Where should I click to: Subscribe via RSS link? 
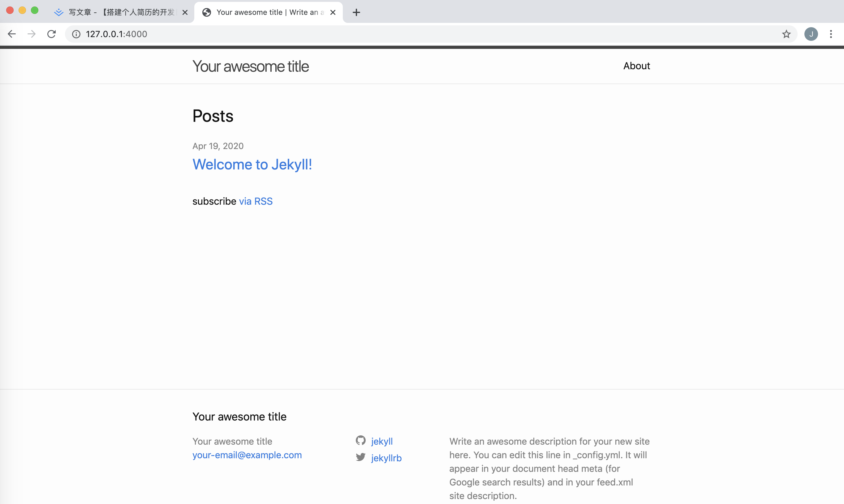coord(256,201)
